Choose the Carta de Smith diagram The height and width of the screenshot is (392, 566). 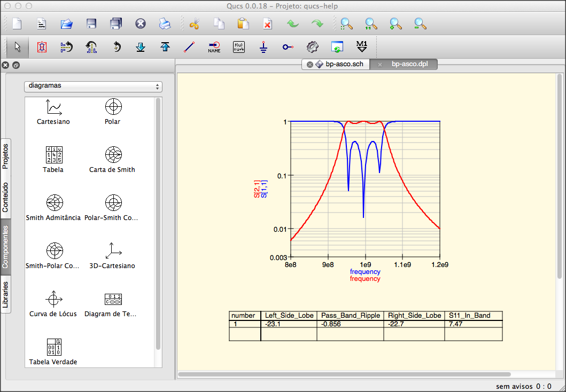coord(113,155)
